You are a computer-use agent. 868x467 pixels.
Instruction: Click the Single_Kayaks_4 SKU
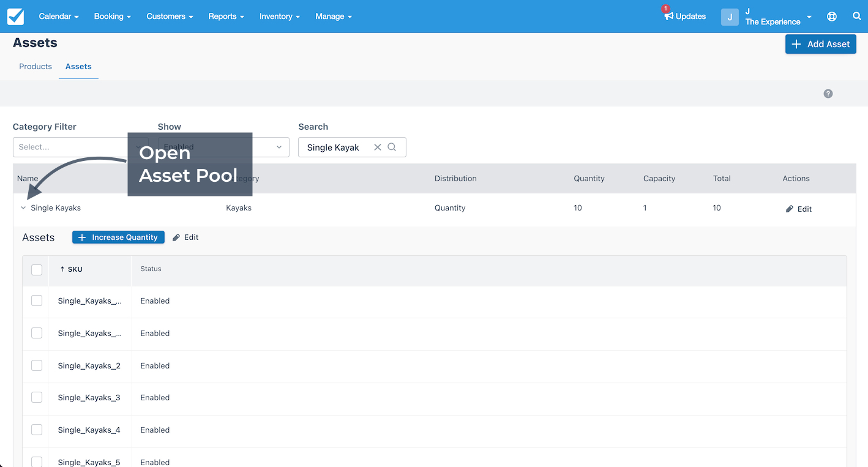click(89, 430)
